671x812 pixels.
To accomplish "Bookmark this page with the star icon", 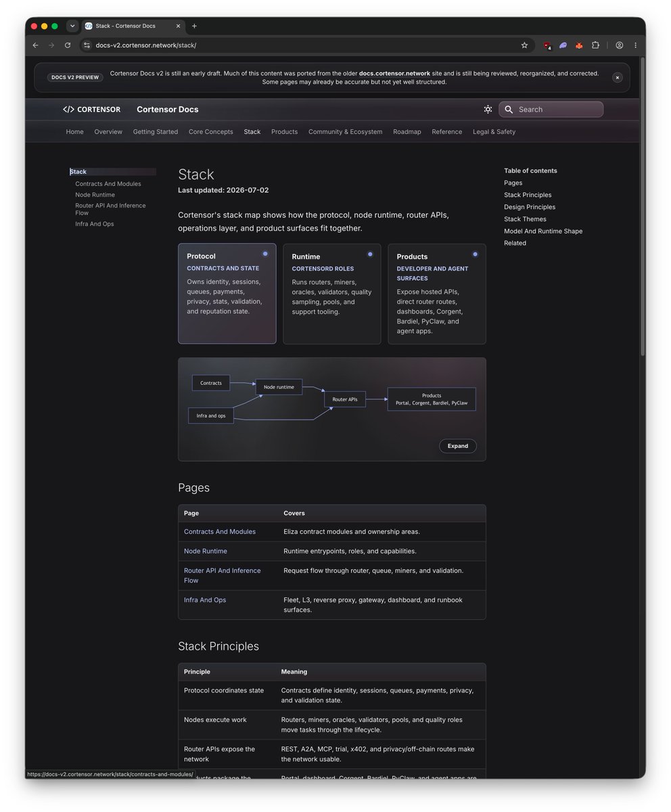I will 524,45.
